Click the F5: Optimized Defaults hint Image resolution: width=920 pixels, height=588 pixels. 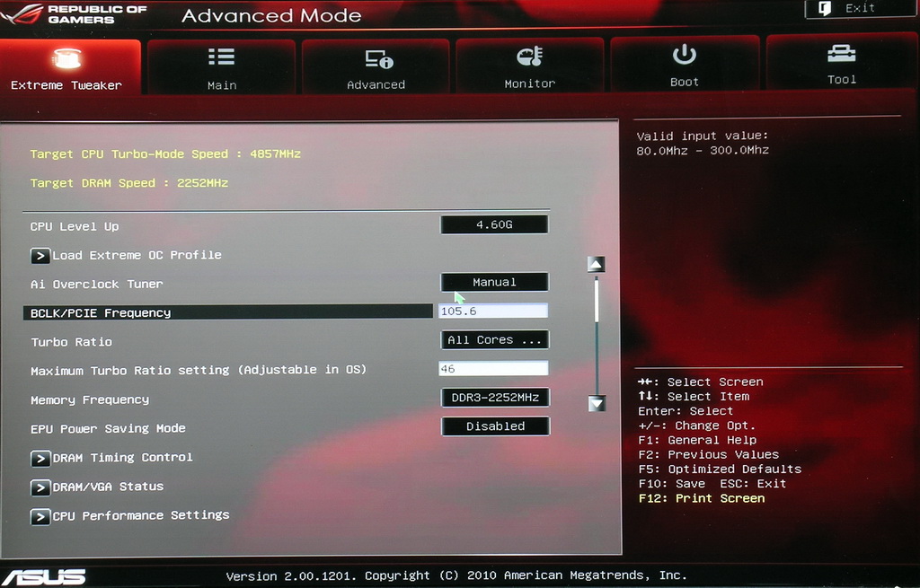[720, 469]
